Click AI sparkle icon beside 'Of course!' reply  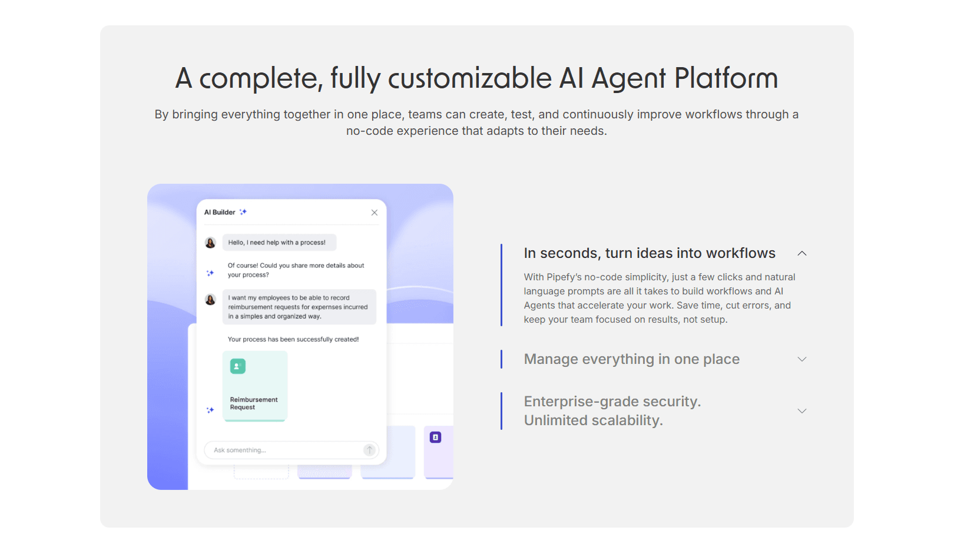[x=210, y=273]
